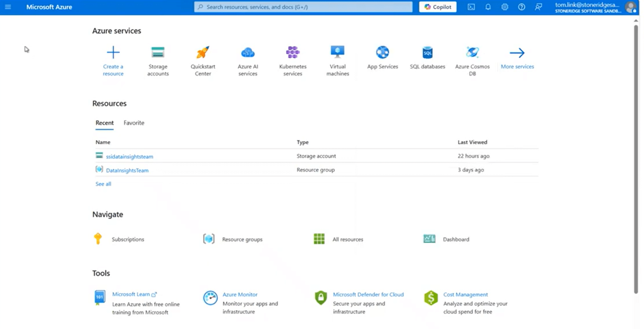The width and height of the screenshot is (644, 329).
Task: Open the portal settings gear
Action: (505, 7)
